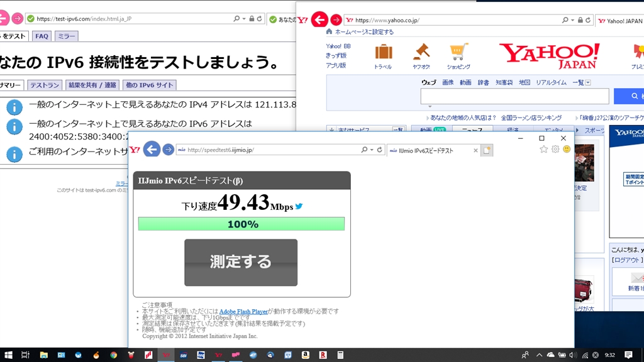
Task: Open the volume control in the tray
Action: click(x=573, y=355)
